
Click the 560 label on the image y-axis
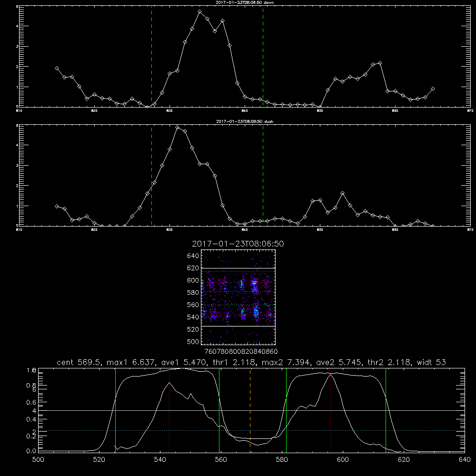[193, 305]
